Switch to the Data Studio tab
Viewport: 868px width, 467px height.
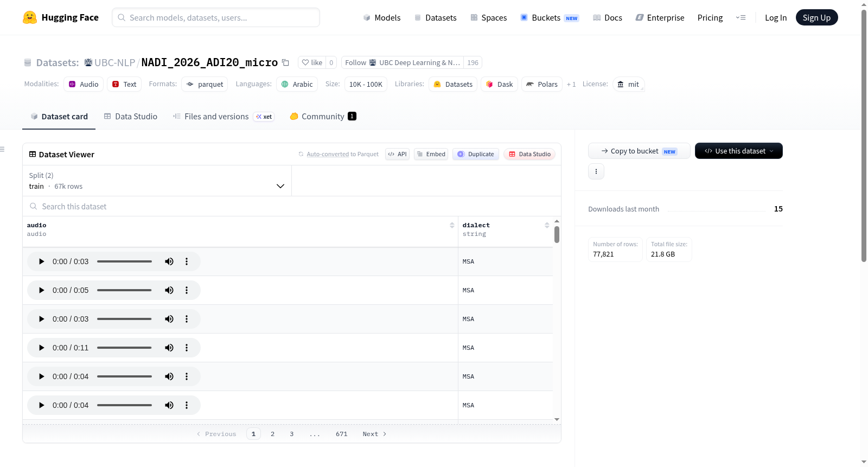[x=131, y=117]
